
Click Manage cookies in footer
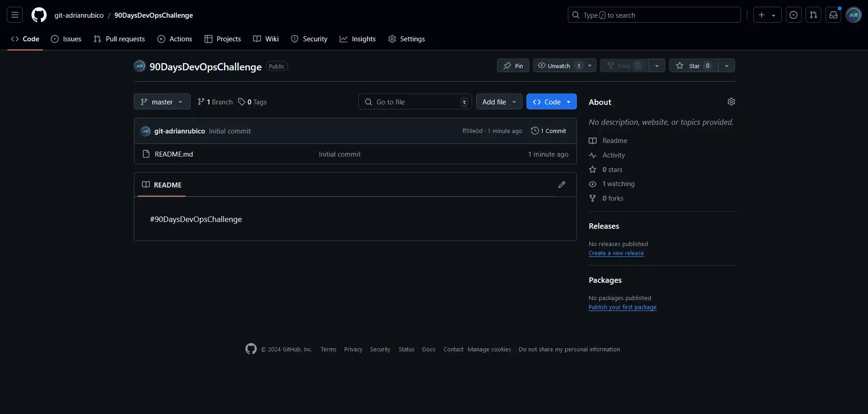coord(489,350)
